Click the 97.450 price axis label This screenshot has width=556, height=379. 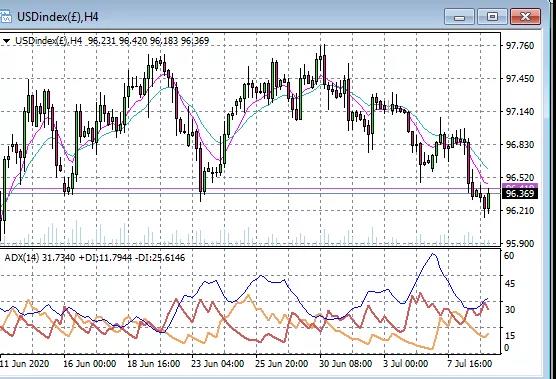tap(519, 79)
